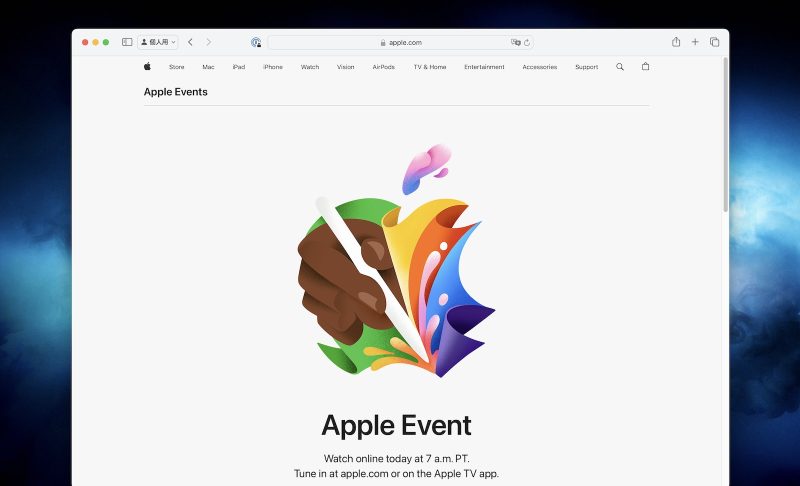
Task: Toggle the Safari sidebar icon
Action: pos(127,42)
